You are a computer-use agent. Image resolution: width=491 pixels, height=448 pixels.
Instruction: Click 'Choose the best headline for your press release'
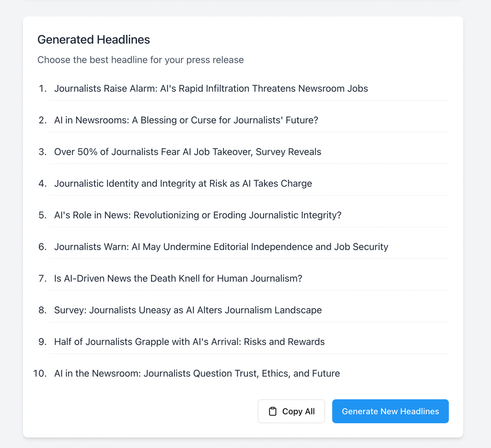point(140,60)
